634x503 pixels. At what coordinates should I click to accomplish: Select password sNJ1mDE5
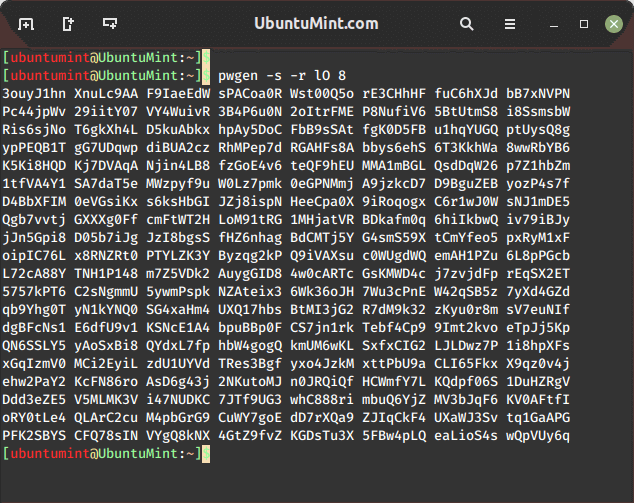[x=538, y=202]
